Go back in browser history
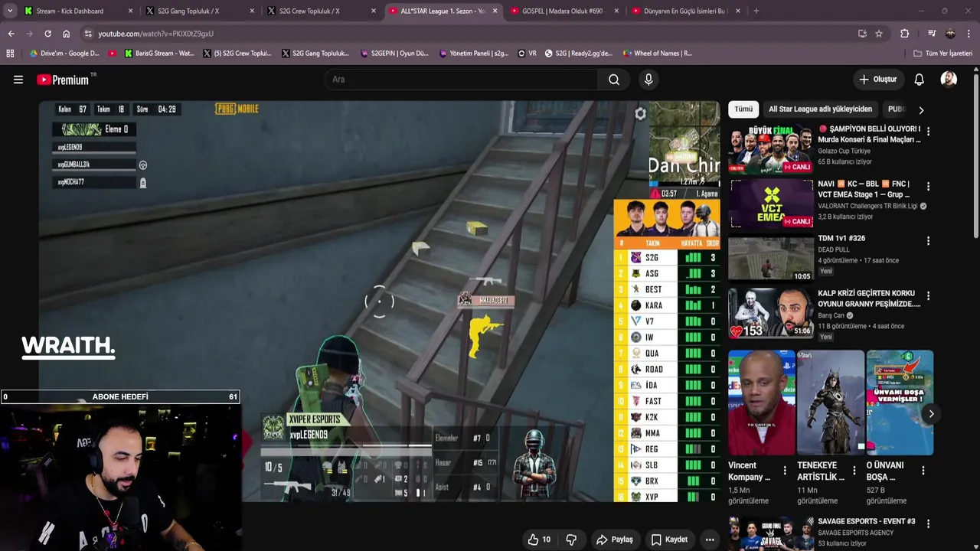 pos(11,34)
